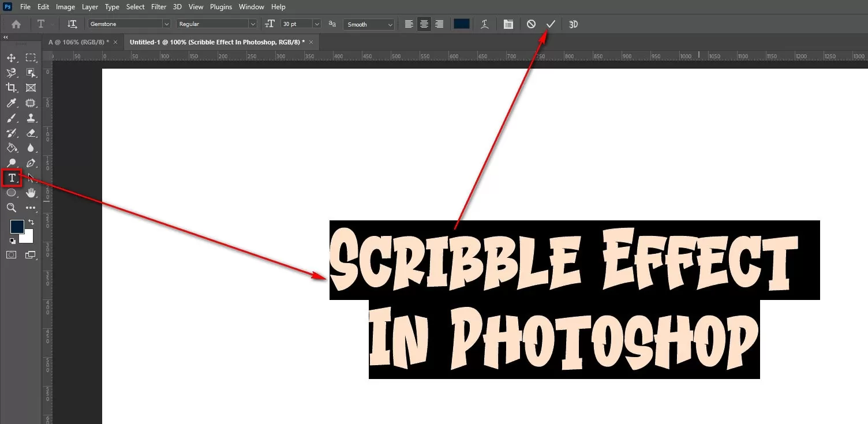
Task: Create warped text
Action: (485, 24)
